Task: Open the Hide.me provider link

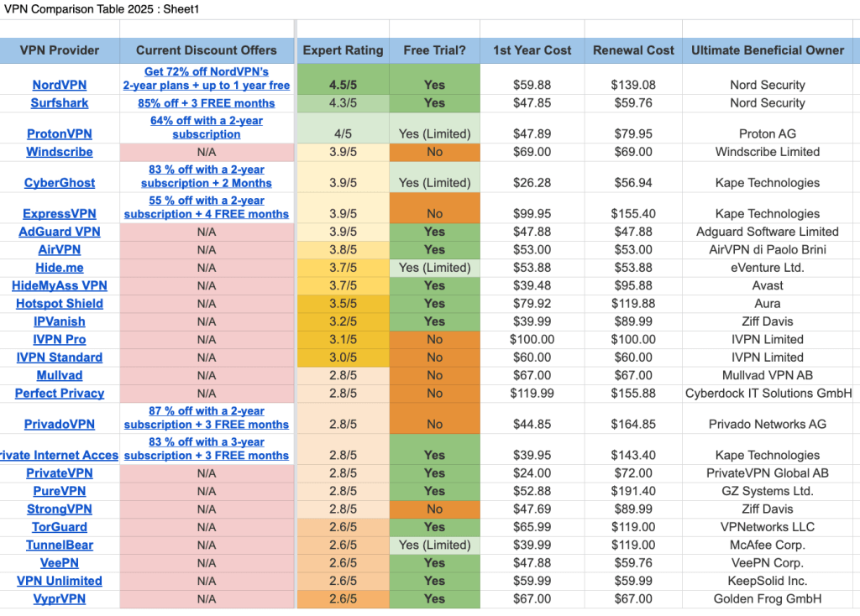Action: [x=60, y=268]
